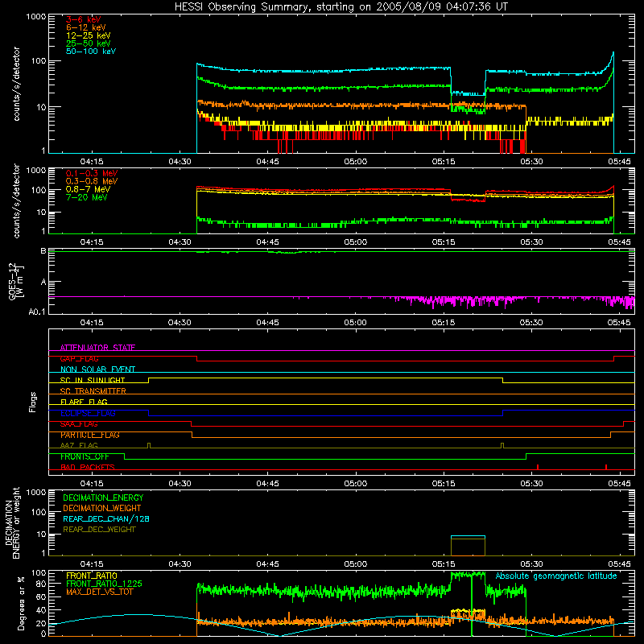
Task: Pick the GAP_FLAG label
Action: pyautogui.click(x=79, y=358)
